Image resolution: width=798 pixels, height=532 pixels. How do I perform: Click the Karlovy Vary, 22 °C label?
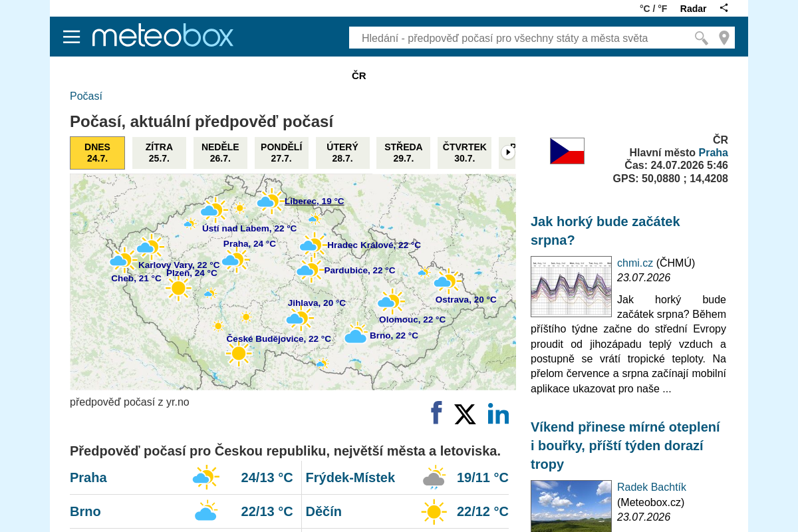click(x=179, y=265)
